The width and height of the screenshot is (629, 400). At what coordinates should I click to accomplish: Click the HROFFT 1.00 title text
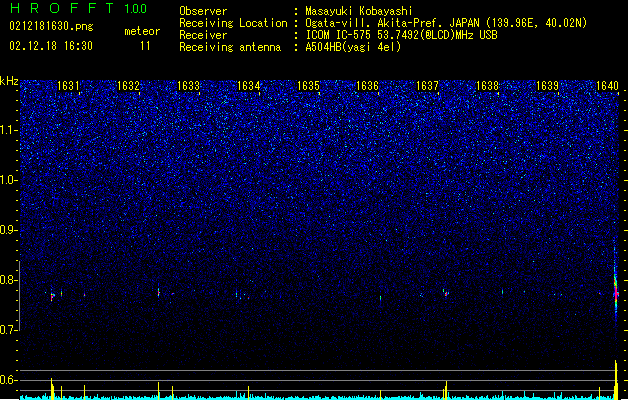click(79, 8)
